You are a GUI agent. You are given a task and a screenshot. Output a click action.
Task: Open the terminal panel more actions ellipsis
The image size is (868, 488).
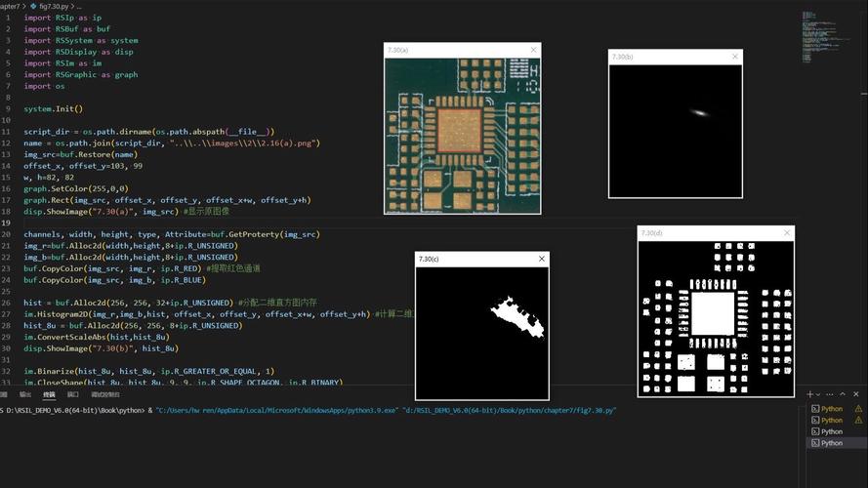(829, 394)
